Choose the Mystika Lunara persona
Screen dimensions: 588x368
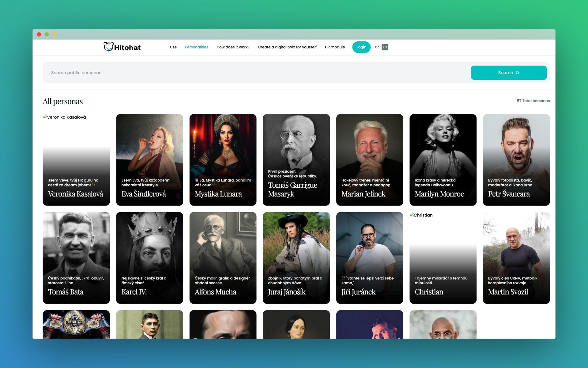click(x=223, y=159)
